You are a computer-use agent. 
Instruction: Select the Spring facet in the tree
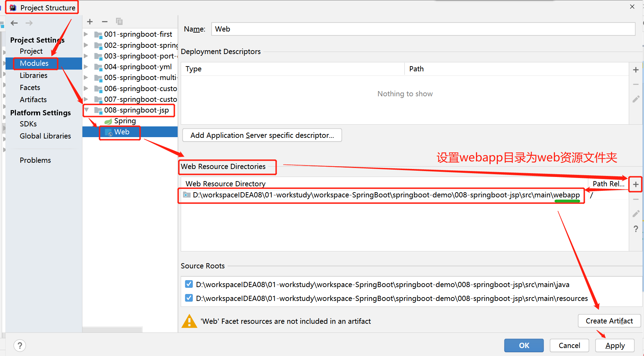pos(125,121)
